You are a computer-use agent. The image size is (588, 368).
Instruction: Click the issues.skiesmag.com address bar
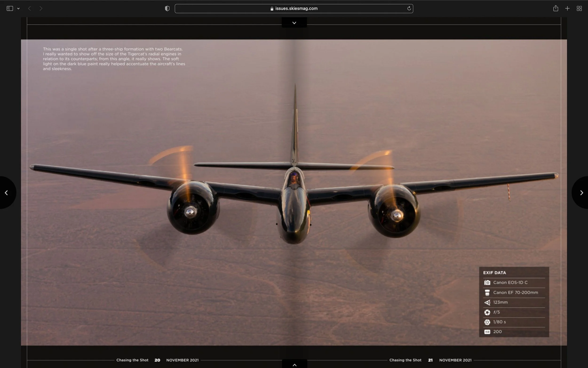click(294, 8)
